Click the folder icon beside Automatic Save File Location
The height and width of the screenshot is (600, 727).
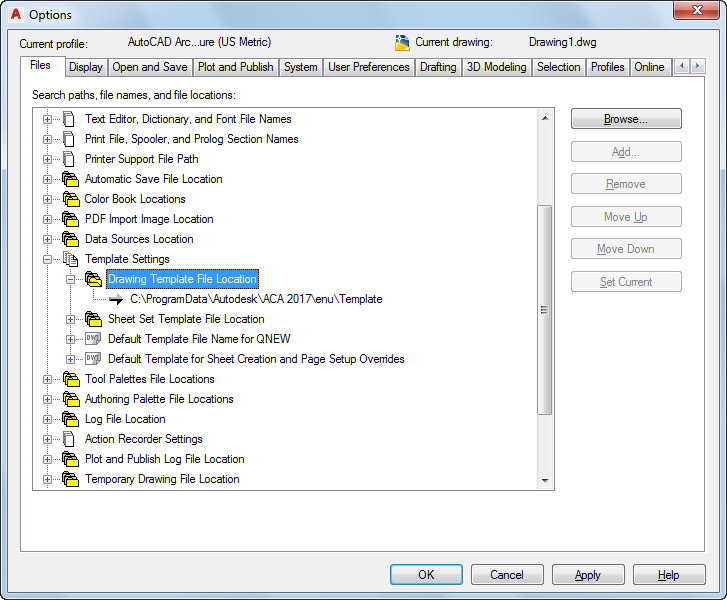[70, 179]
